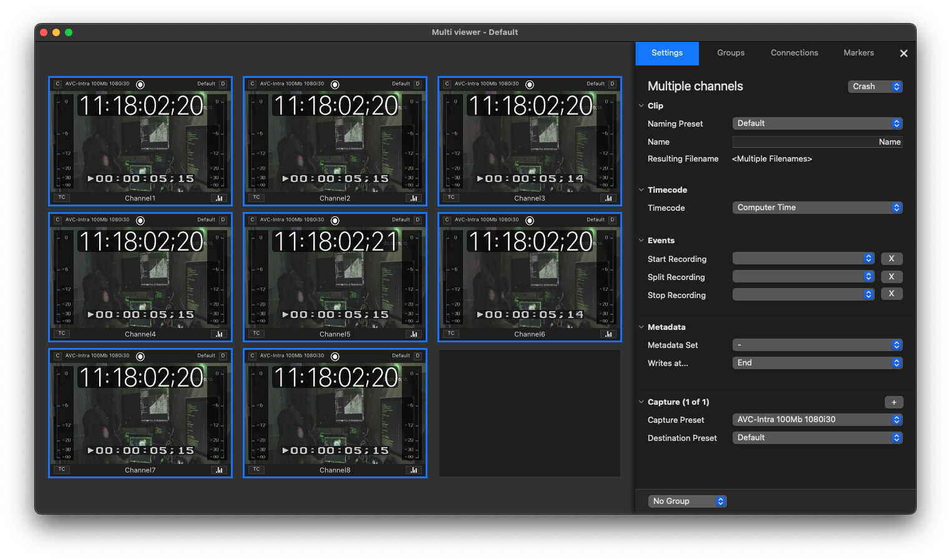The height and width of the screenshot is (560, 951).
Task: Toggle the record button on Channel4
Action: (140, 221)
